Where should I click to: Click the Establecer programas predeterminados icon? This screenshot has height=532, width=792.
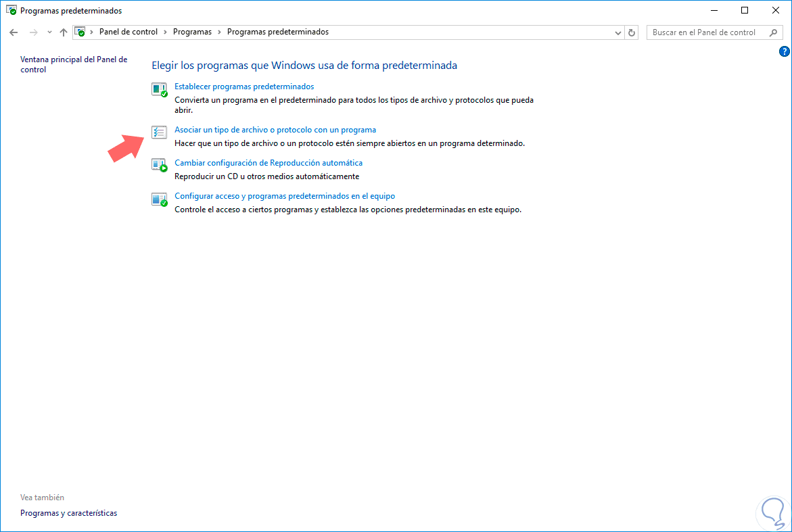pos(159,90)
